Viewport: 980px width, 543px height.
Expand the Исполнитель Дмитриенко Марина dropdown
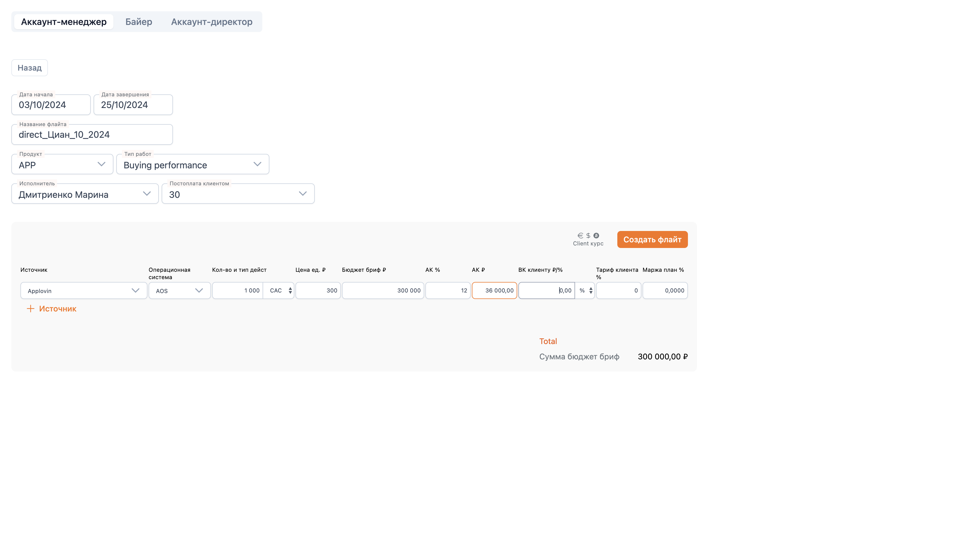click(x=85, y=194)
